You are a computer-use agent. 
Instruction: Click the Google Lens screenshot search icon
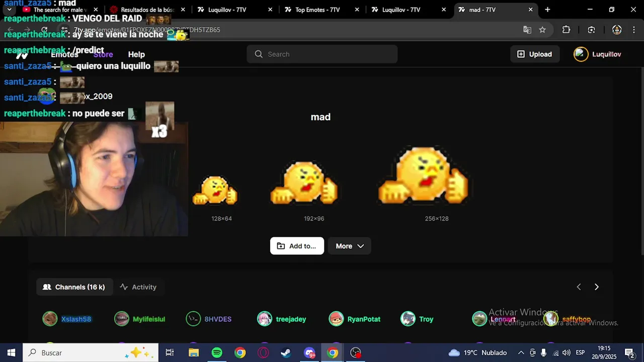point(592,30)
